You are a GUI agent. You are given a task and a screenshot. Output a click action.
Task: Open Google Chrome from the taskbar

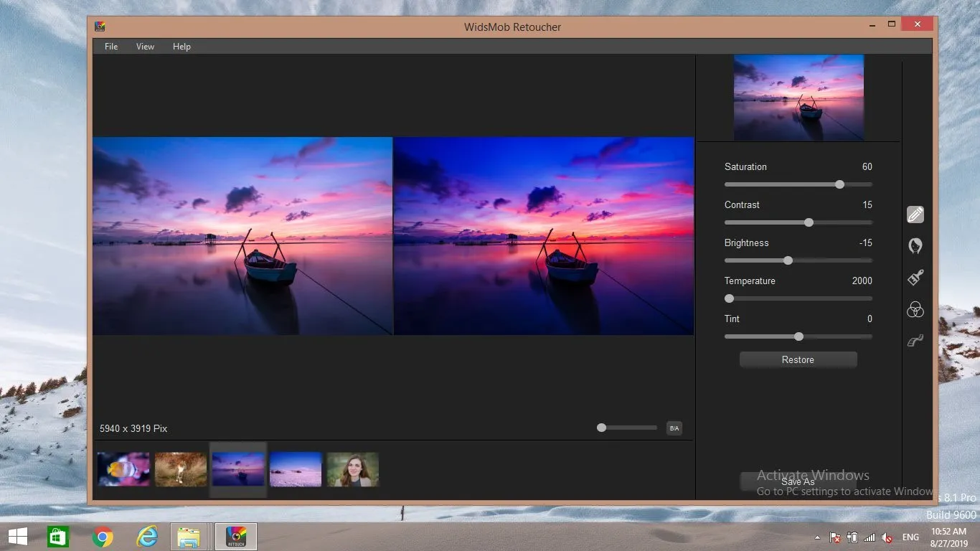pyautogui.click(x=103, y=537)
